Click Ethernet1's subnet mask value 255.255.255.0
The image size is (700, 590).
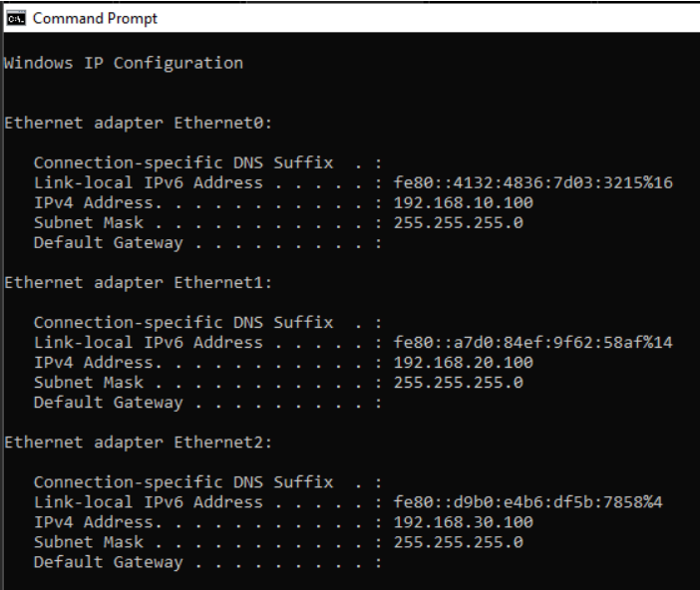(x=458, y=382)
